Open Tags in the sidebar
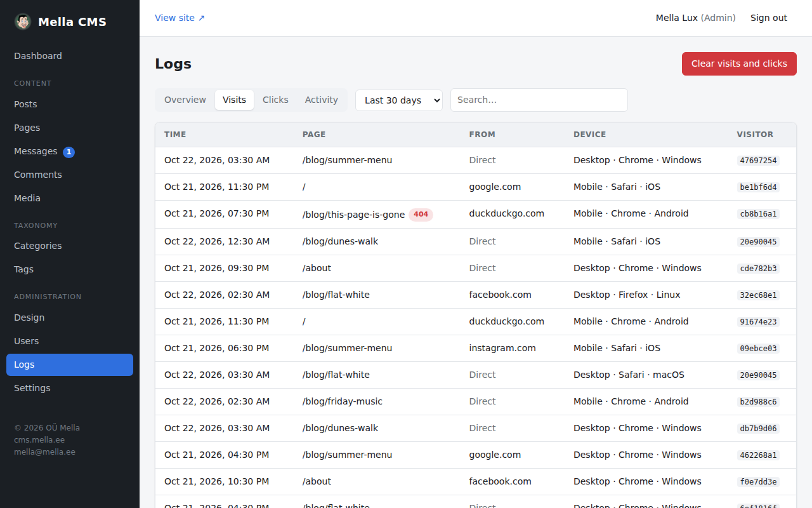 (x=70, y=269)
